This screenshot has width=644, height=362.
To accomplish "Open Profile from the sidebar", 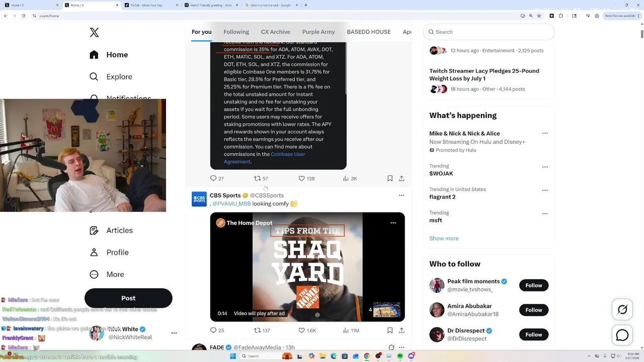I will click(x=109, y=252).
